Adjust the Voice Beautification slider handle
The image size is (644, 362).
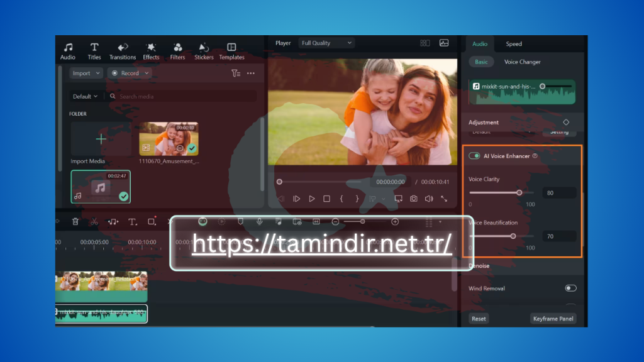pyautogui.click(x=513, y=236)
